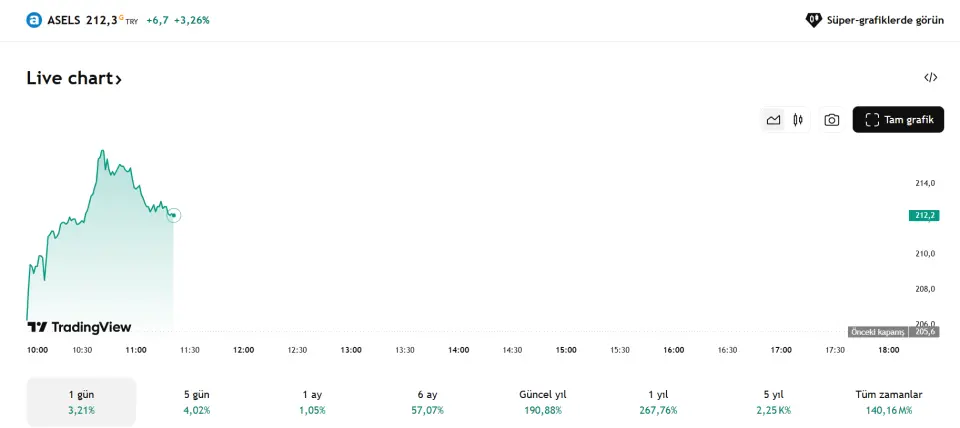Click Süper-grafiklerde görün link
Image resolution: width=960 pixels, height=428 pixels.
click(874, 20)
